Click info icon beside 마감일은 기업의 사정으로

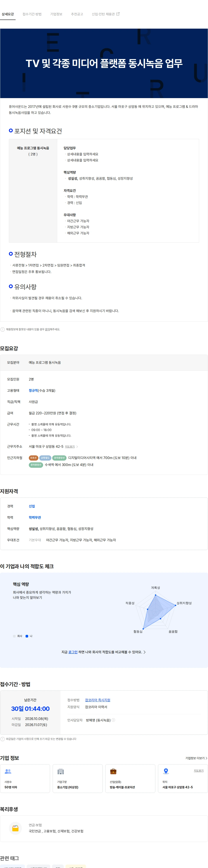tap(3, 739)
